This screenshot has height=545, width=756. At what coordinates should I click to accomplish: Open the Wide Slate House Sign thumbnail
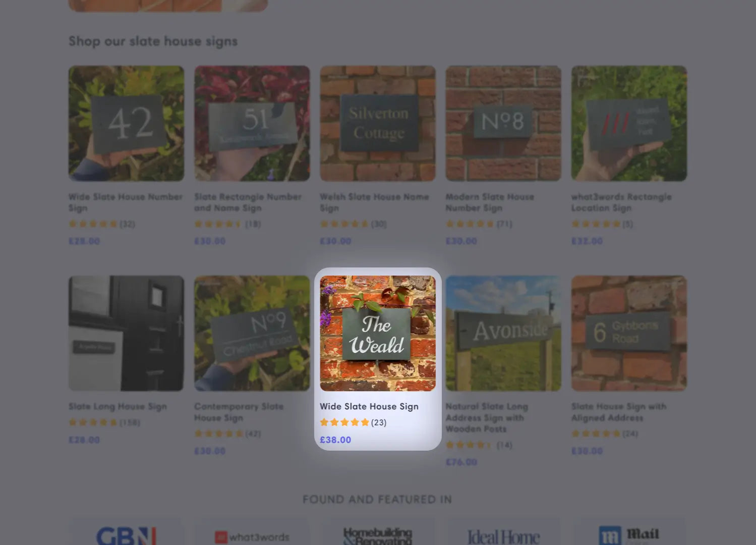click(378, 333)
